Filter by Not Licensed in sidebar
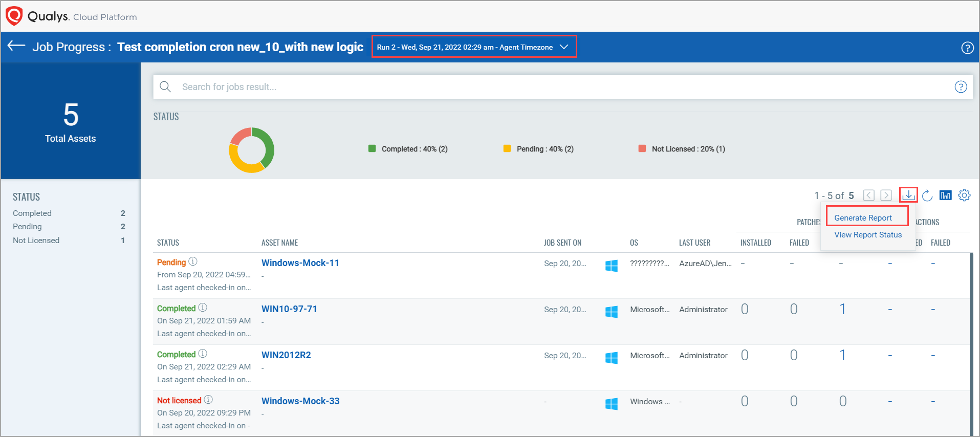The image size is (980, 437). (69, 241)
